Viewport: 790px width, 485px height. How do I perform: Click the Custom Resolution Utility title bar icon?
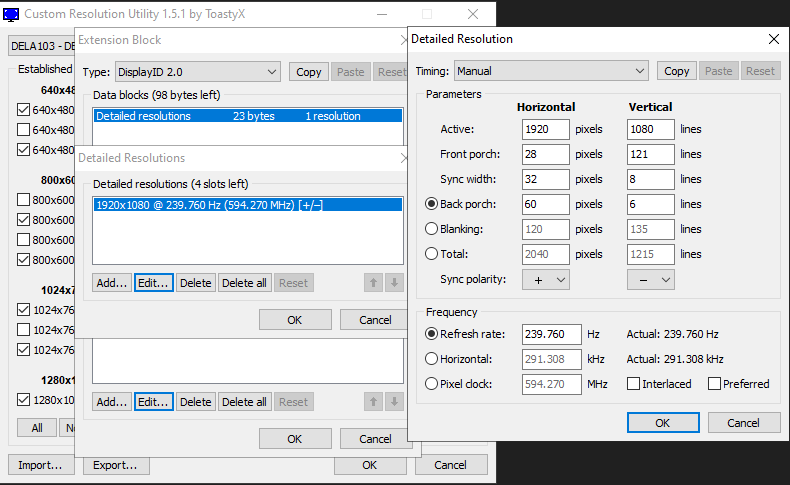click(x=11, y=14)
